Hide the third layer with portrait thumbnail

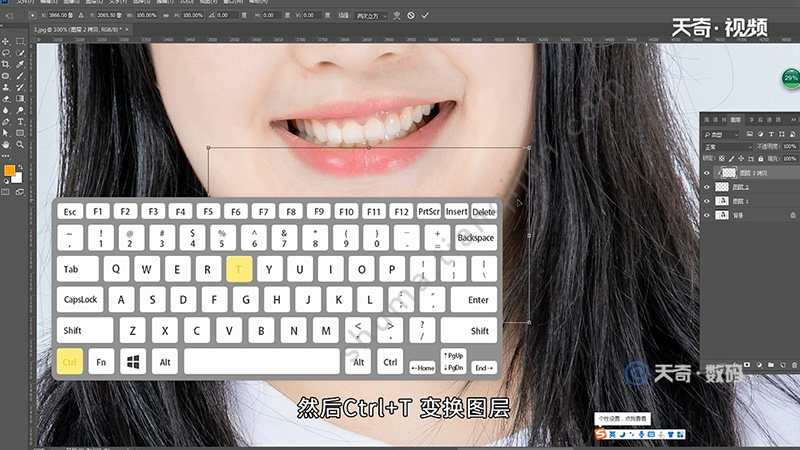707,201
